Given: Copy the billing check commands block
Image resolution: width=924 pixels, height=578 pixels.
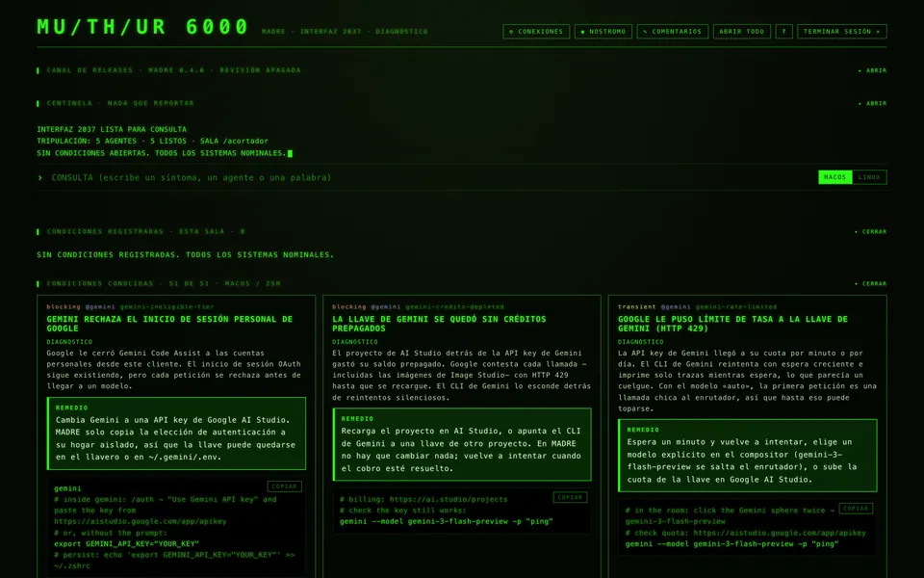Looking at the screenshot, I should tap(570, 497).
